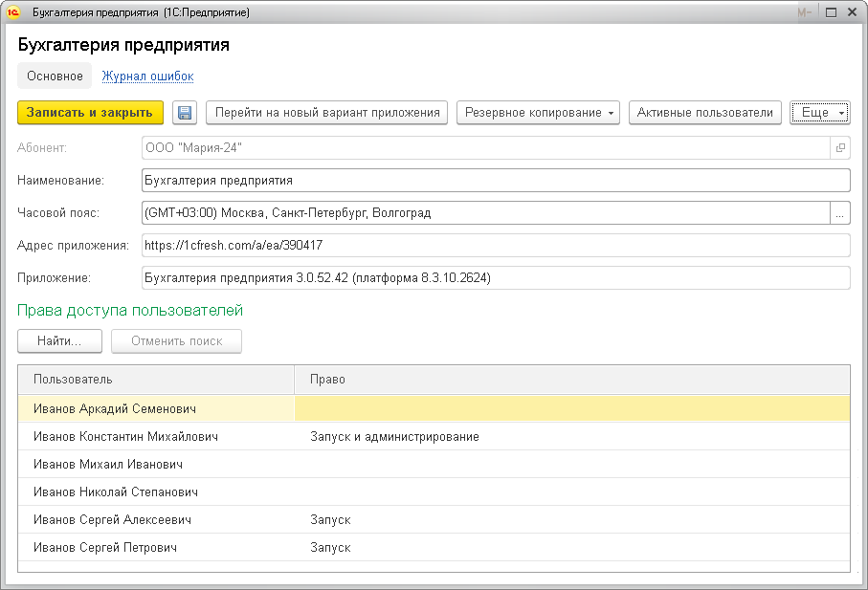The image size is (868, 590).
Task: Click the Отменить поиск button
Action: click(x=177, y=341)
